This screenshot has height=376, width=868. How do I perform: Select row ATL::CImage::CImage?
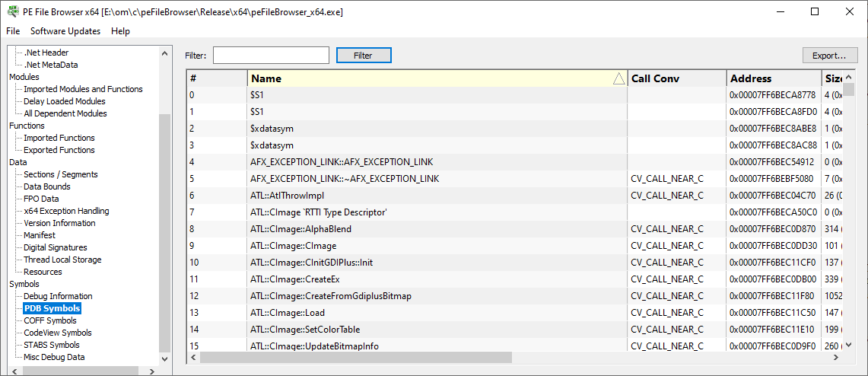point(515,246)
